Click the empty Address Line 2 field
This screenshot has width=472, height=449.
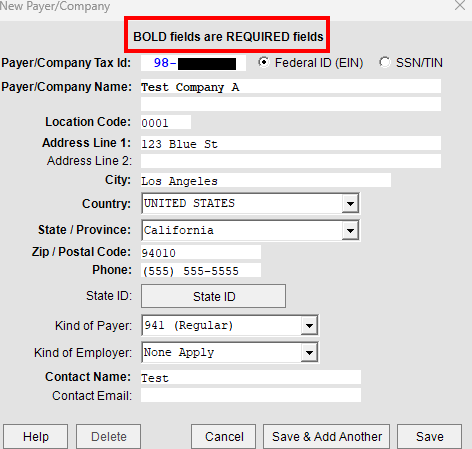point(291,161)
